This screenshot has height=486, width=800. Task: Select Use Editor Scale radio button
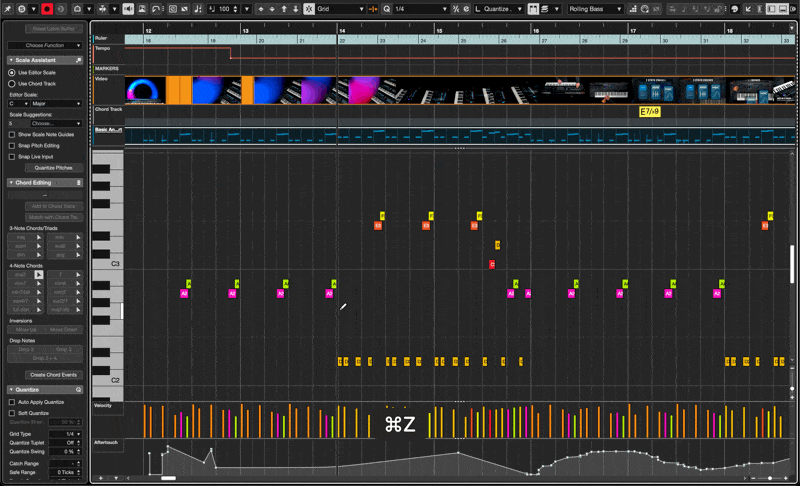(x=11, y=73)
